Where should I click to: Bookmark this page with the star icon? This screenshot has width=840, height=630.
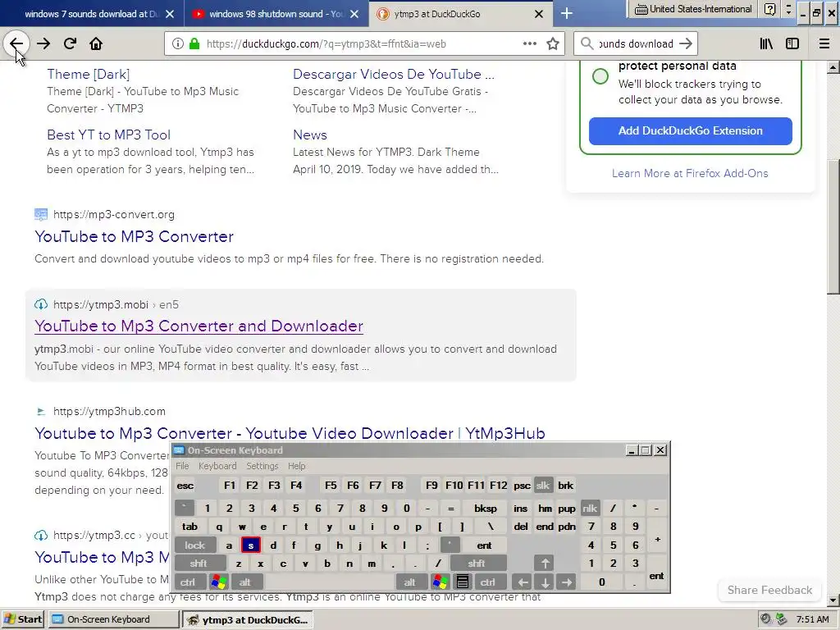(553, 44)
